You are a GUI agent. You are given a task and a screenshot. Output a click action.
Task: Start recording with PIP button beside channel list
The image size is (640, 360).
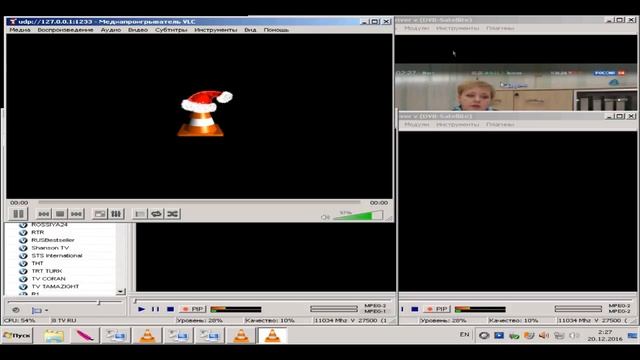click(x=193, y=309)
